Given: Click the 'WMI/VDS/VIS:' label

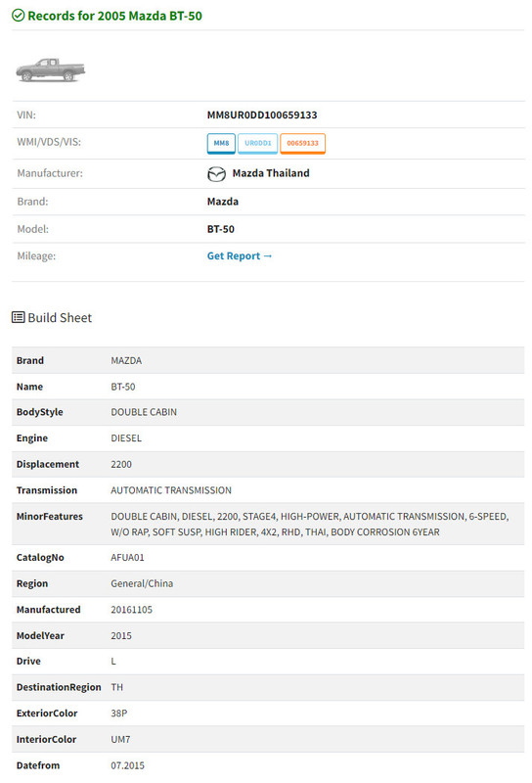Looking at the screenshot, I should [x=49, y=142].
